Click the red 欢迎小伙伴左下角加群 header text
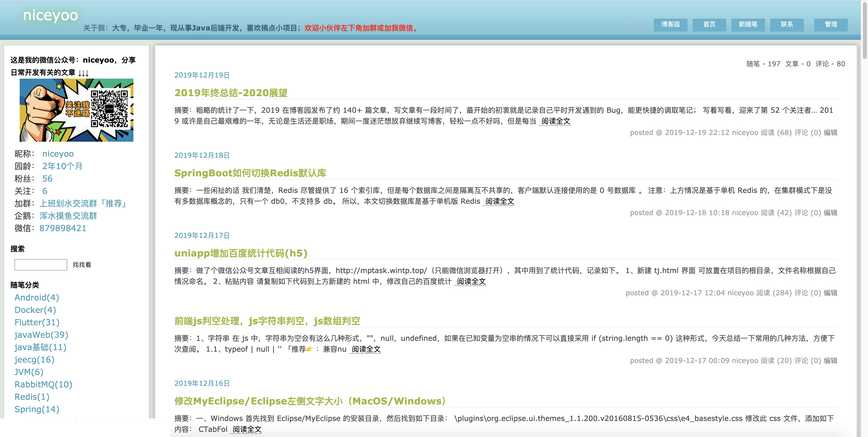 point(362,28)
